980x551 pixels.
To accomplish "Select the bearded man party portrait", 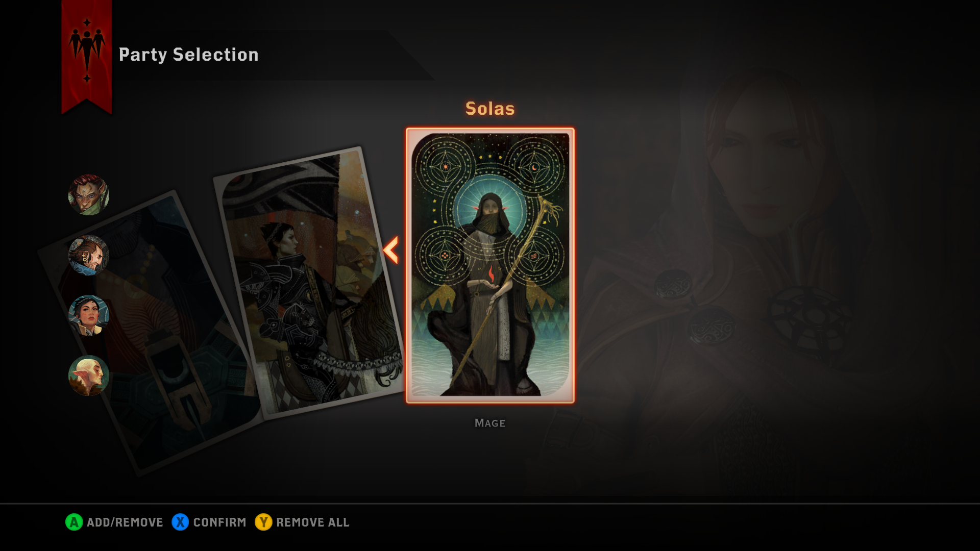I will [x=89, y=255].
